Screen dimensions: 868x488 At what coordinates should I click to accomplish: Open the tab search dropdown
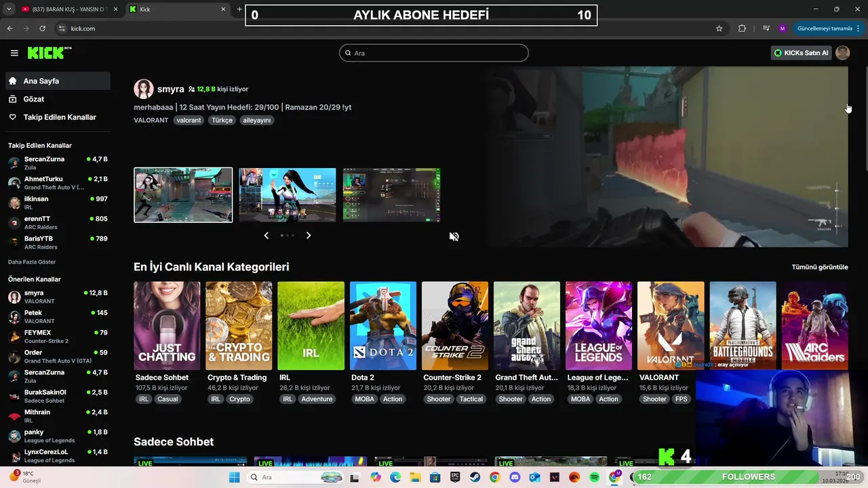[7, 9]
